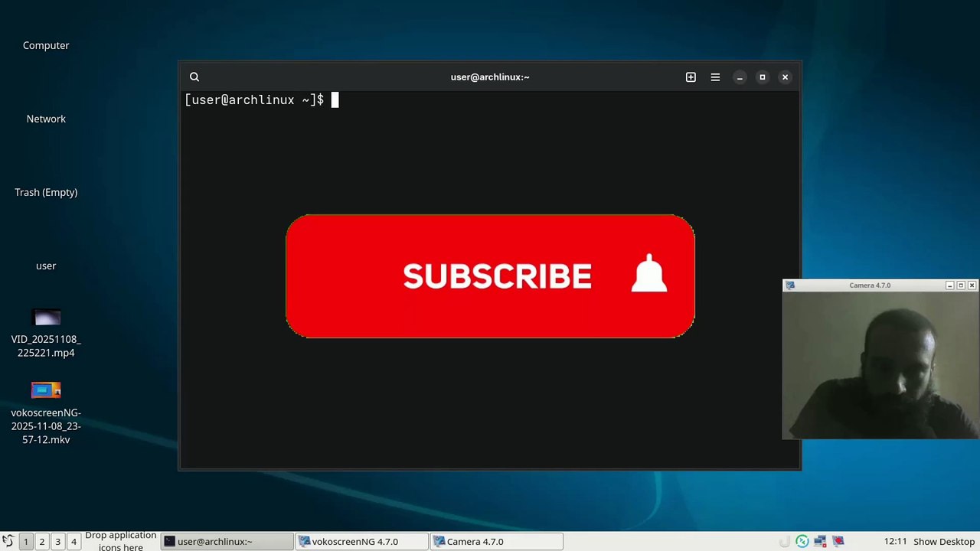
Task: Activate Camera 4.7.0 taskbar entry
Action: point(496,541)
